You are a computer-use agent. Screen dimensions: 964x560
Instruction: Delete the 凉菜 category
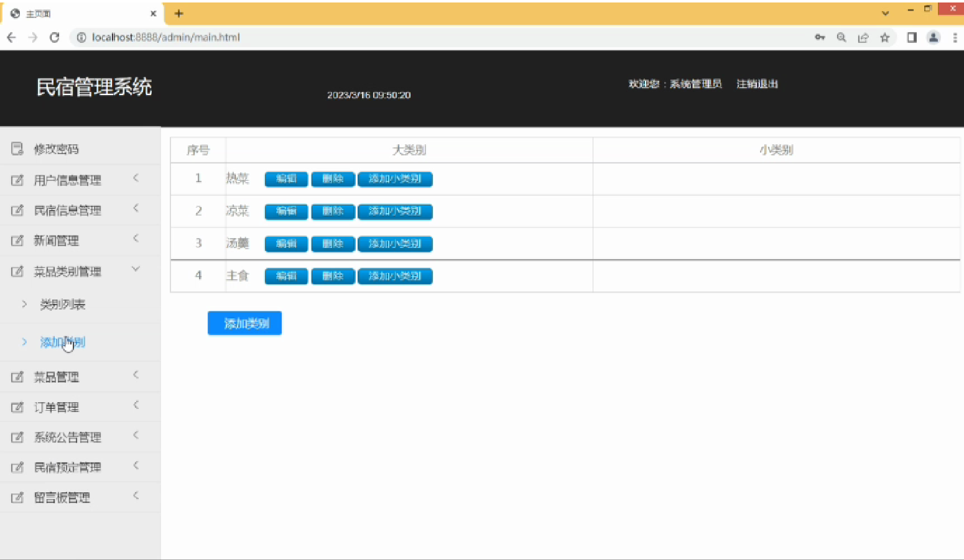tap(333, 211)
